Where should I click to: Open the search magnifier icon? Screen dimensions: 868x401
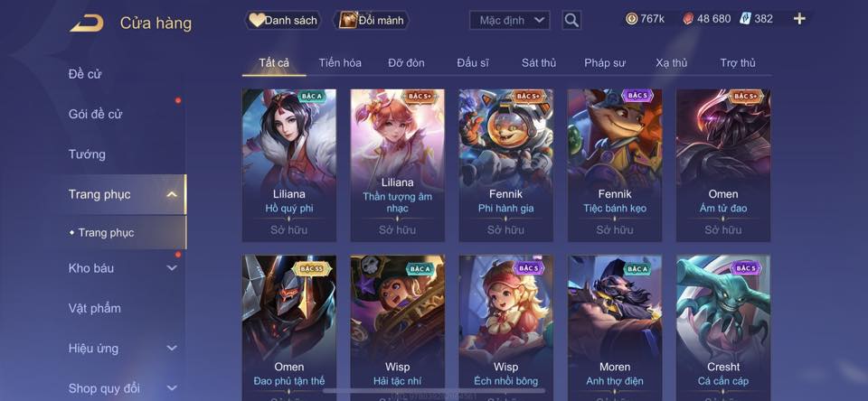[x=571, y=21]
